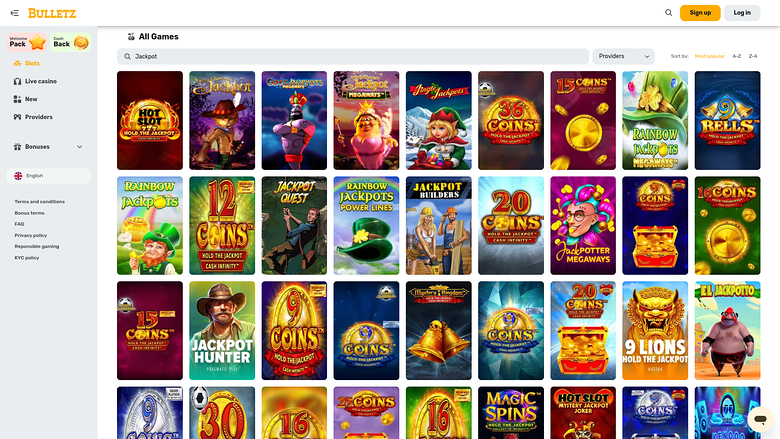Sort games Z-A
Viewport: 780px width, 439px height.
[x=753, y=56]
